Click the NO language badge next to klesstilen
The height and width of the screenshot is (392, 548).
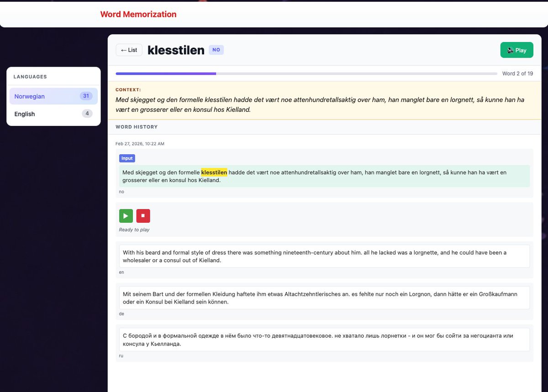216,50
